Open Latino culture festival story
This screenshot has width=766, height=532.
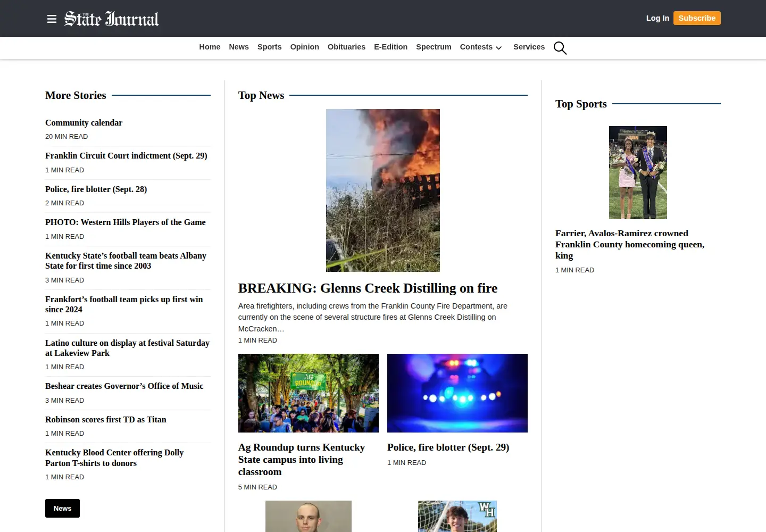click(127, 348)
